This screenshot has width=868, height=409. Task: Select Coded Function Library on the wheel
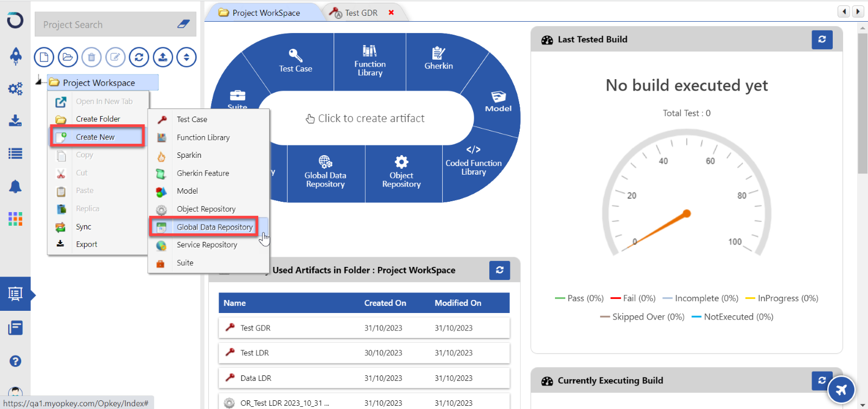[x=474, y=161]
